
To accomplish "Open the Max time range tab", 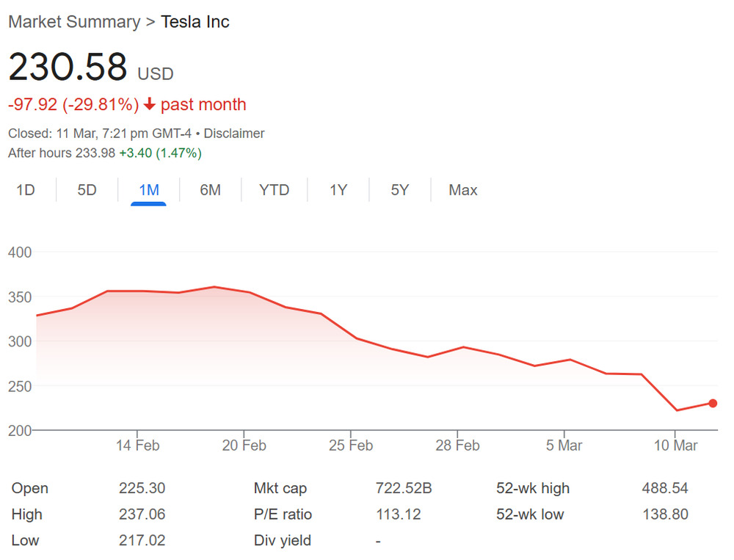I will [463, 190].
